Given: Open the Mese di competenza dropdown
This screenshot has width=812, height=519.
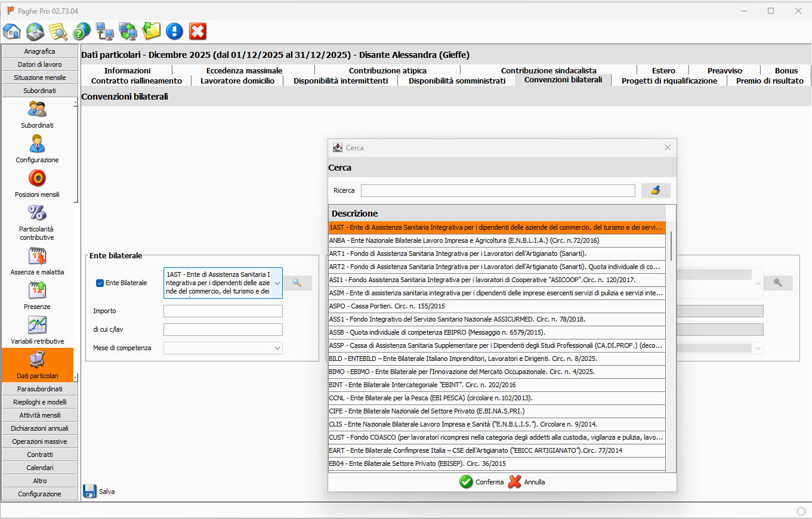Looking at the screenshot, I should pyautogui.click(x=277, y=348).
